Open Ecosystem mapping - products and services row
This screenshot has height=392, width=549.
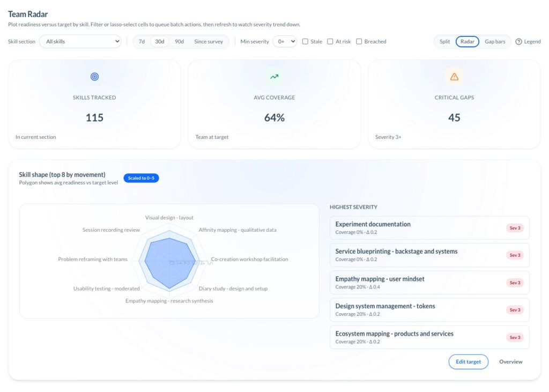[x=429, y=337]
